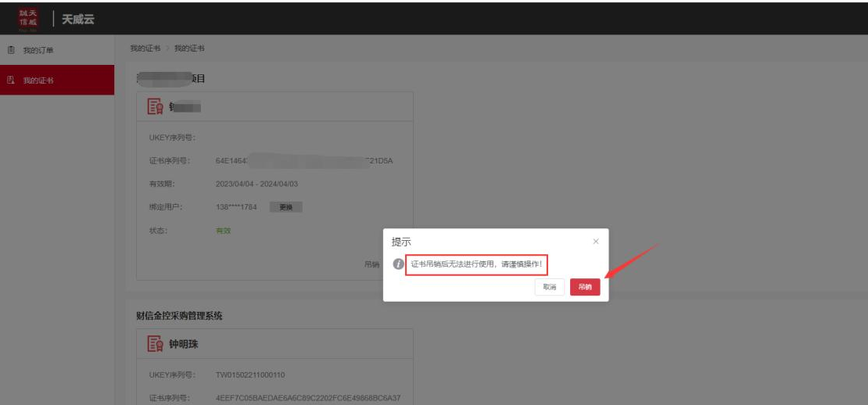Click the validity period 2023/04/04 - 2024/04/03

(x=256, y=184)
